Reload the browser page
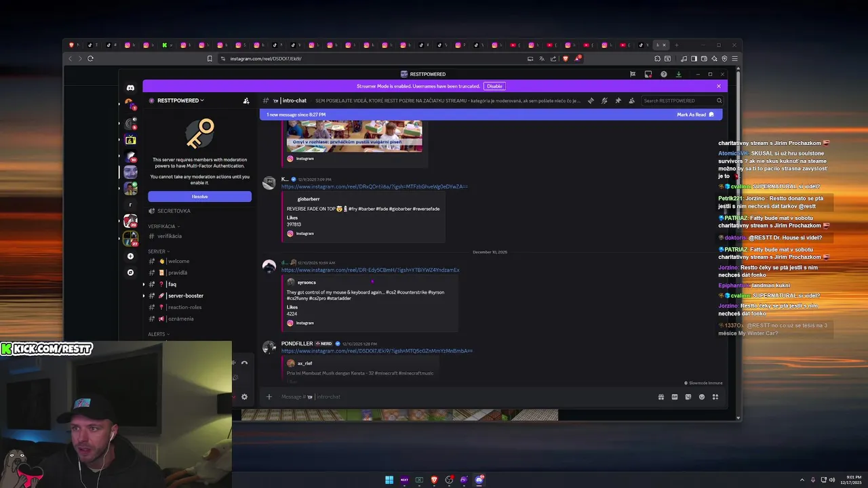Image resolution: width=868 pixels, height=488 pixels. [90, 58]
